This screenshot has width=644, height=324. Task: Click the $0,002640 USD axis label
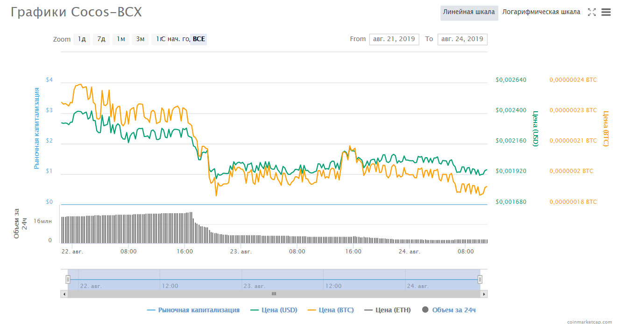coord(511,80)
